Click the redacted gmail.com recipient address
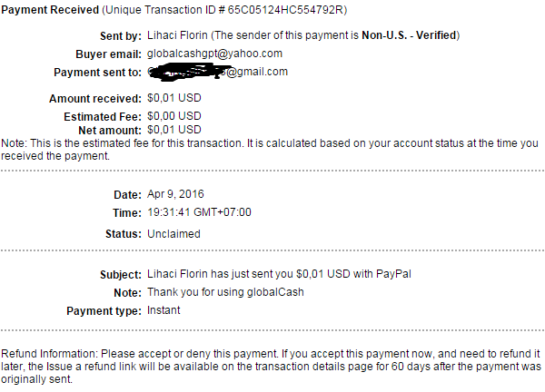Viewport: 545px width, 392px height. (x=217, y=72)
